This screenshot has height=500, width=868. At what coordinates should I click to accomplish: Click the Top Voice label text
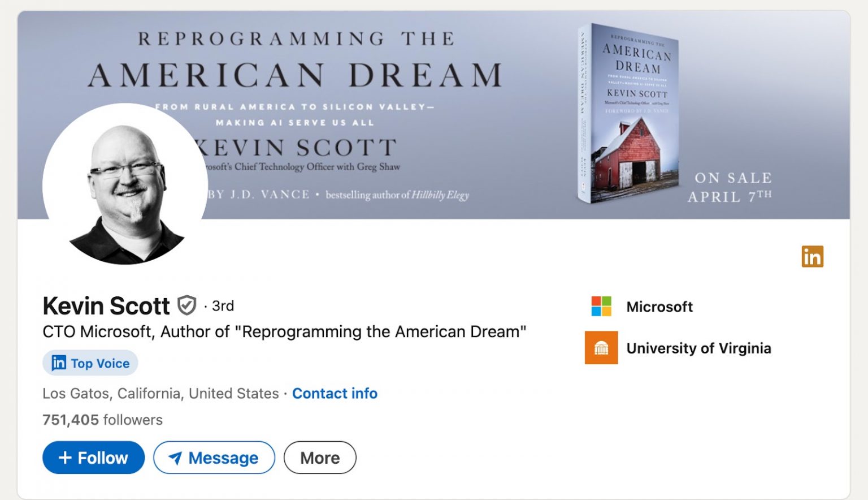(100, 363)
